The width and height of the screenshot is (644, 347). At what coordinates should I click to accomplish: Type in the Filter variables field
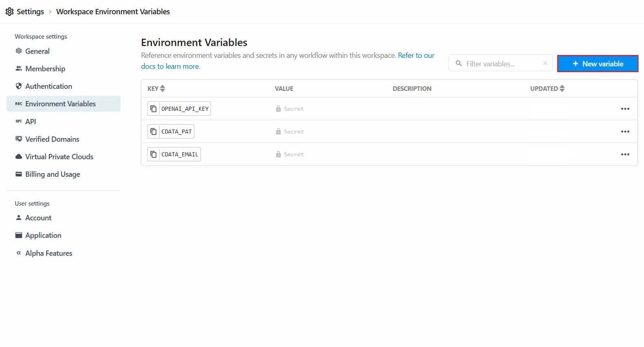click(x=501, y=64)
